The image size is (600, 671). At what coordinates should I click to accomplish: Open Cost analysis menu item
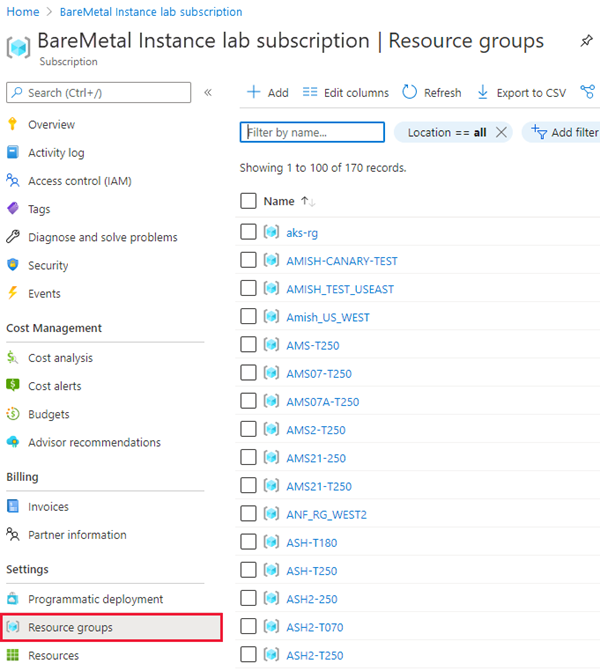tap(60, 358)
